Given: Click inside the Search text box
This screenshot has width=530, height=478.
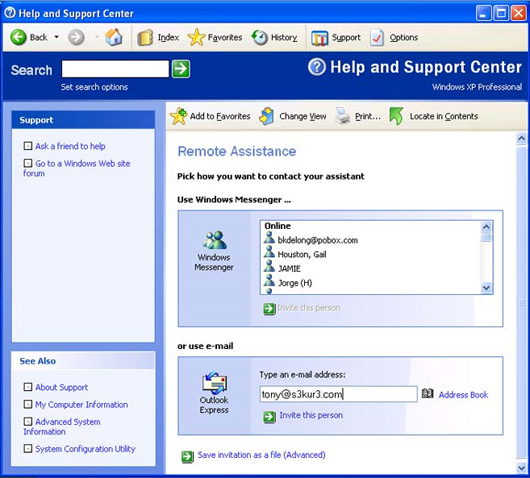Looking at the screenshot, I should tap(115, 69).
